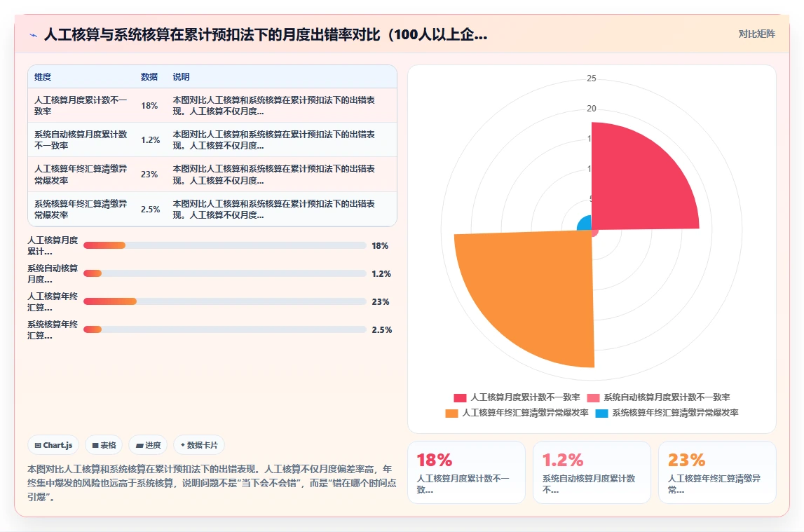The width and height of the screenshot is (804, 532).
Task: Click the 23% value in the table
Action: pos(149,175)
